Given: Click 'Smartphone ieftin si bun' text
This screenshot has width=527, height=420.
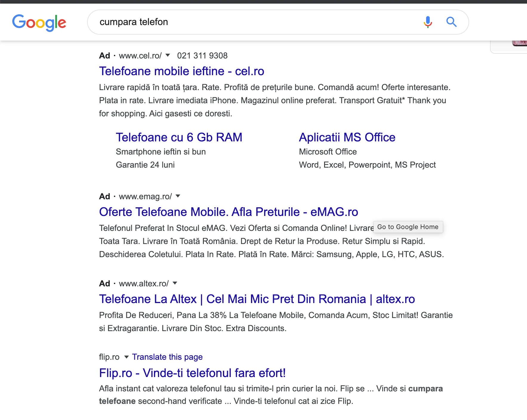Looking at the screenshot, I should click(161, 152).
